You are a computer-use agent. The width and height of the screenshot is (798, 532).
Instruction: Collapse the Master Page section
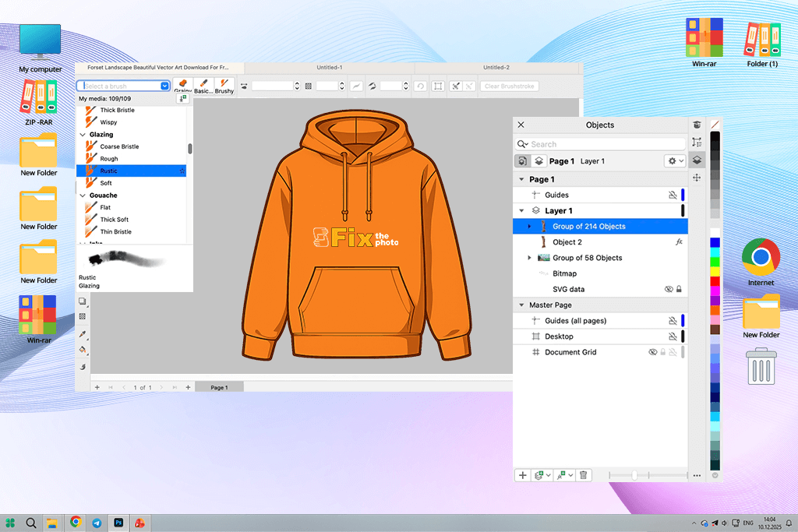(x=521, y=305)
